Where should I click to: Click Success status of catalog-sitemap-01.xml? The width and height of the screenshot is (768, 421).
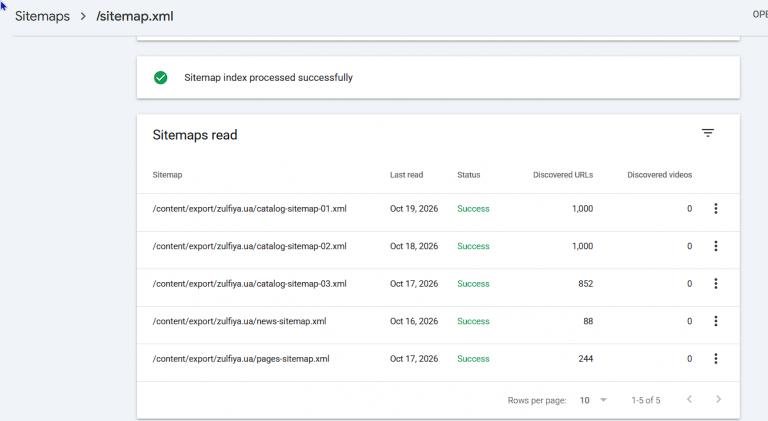473,209
